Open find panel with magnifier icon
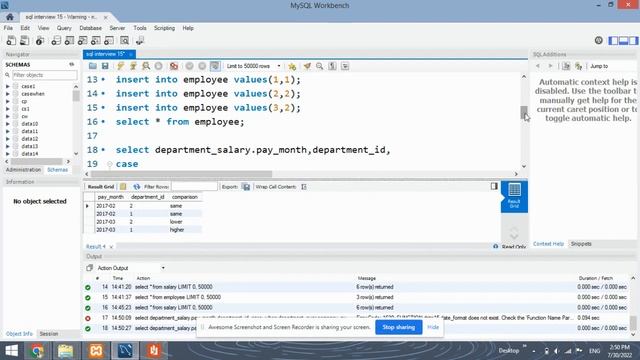 pos(320,66)
